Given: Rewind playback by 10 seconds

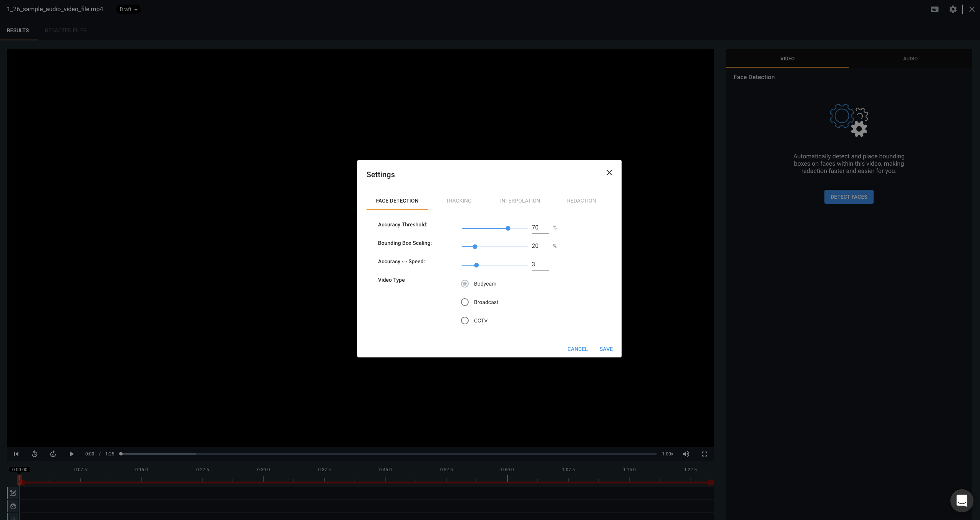Looking at the screenshot, I should pos(35,454).
